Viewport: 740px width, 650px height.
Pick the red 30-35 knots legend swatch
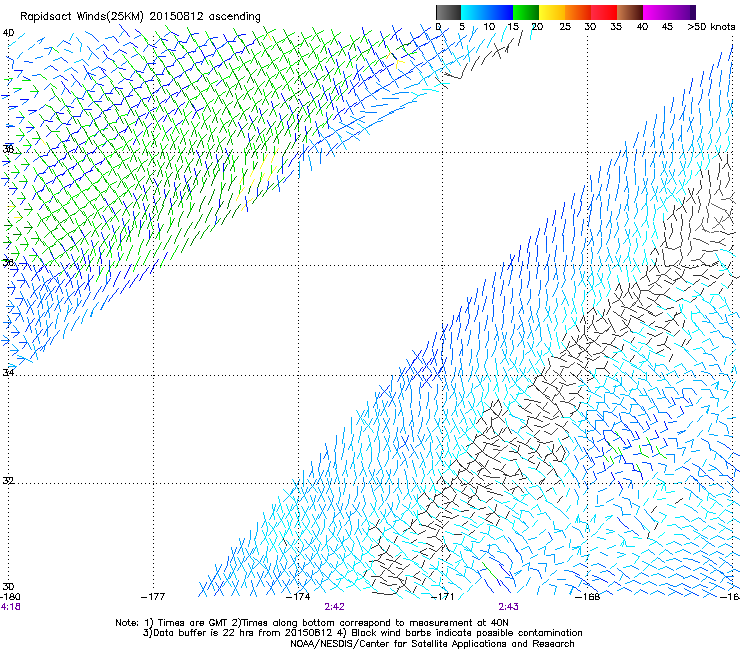[x=604, y=12]
